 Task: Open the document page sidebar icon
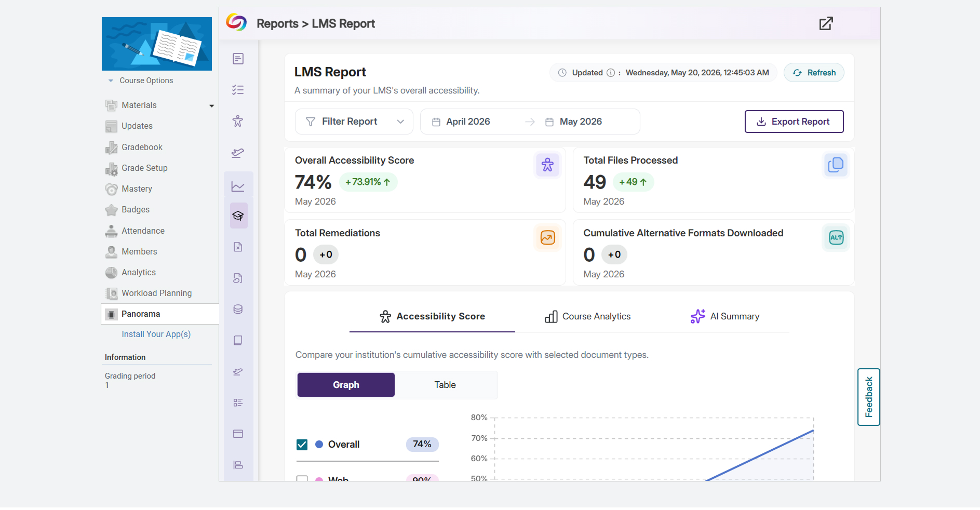click(238, 59)
